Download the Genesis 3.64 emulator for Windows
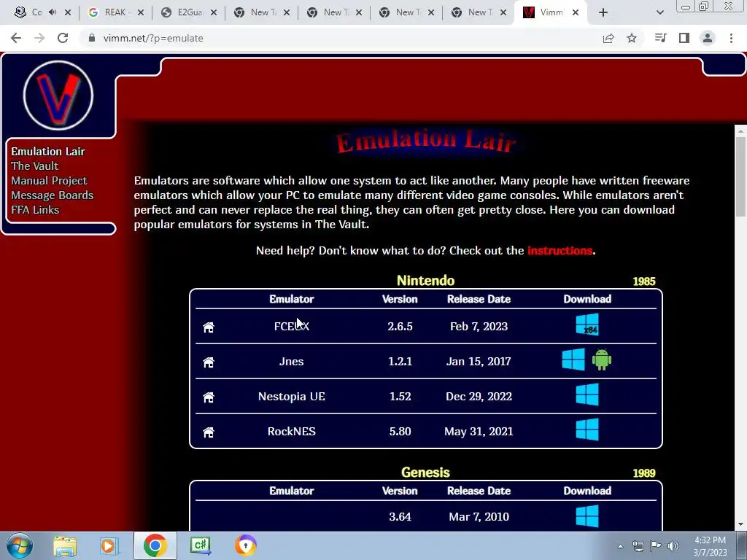The width and height of the screenshot is (747, 560). click(x=587, y=516)
